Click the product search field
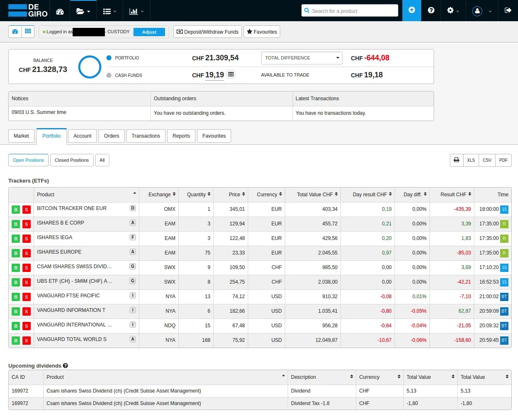 click(x=350, y=10)
